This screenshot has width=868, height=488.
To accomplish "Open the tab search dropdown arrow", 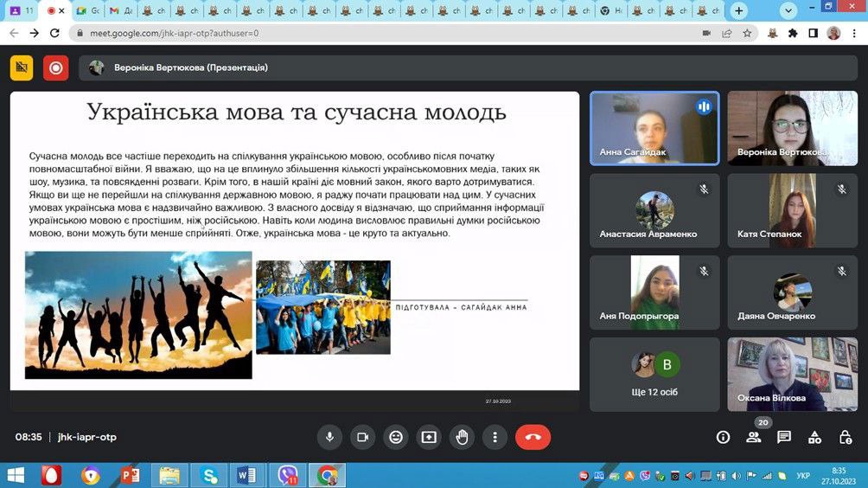I will (x=788, y=10).
